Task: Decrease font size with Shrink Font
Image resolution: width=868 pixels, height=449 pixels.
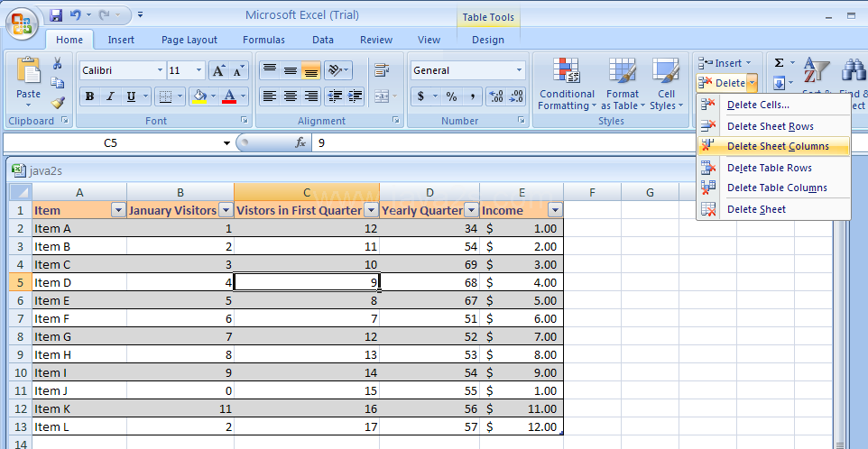Action: (238, 71)
